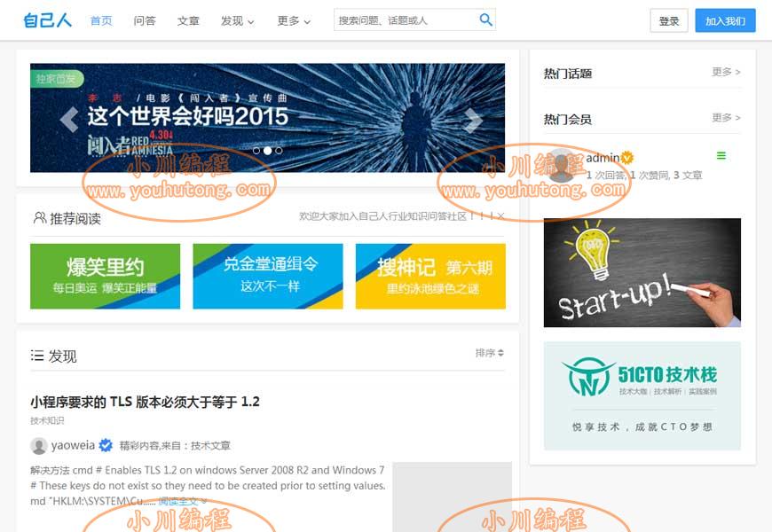Open 更多 link for 热门话题
Viewport: 772px width, 532px height.
click(x=726, y=72)
